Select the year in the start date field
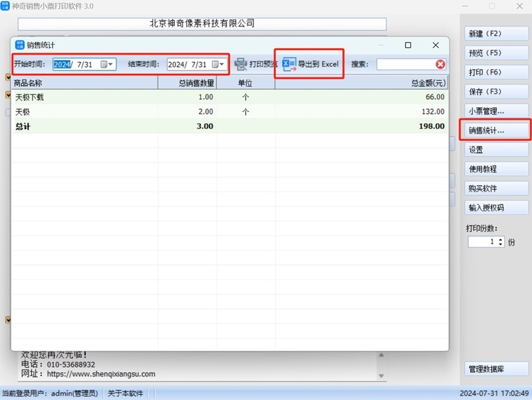Viewport: 532px width, 400px height. [62, 65]
